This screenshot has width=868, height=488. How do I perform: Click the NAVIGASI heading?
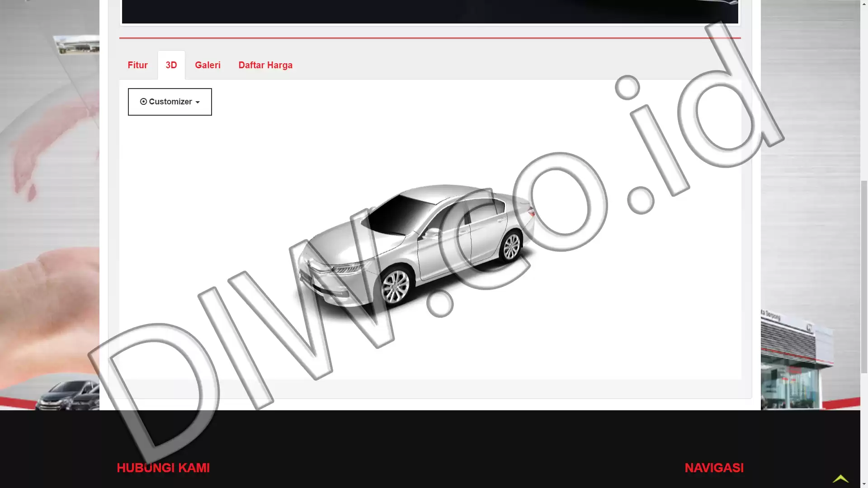point(714,468)
